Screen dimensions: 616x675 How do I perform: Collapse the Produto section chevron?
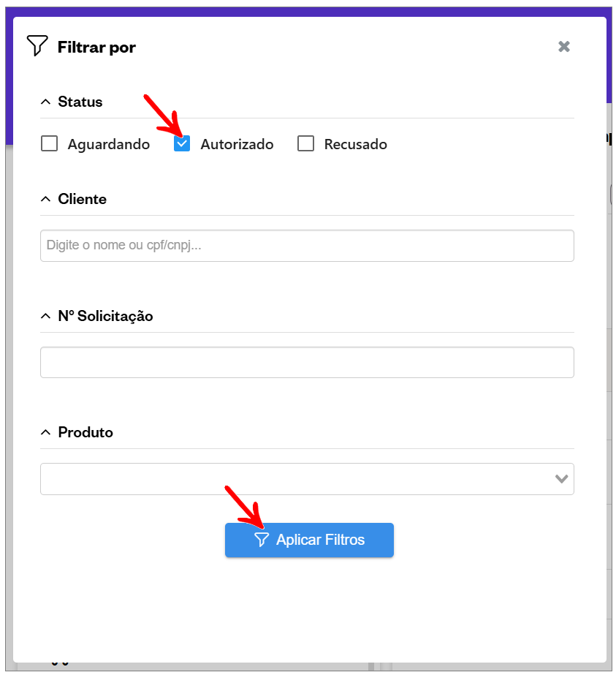[45, 433]
